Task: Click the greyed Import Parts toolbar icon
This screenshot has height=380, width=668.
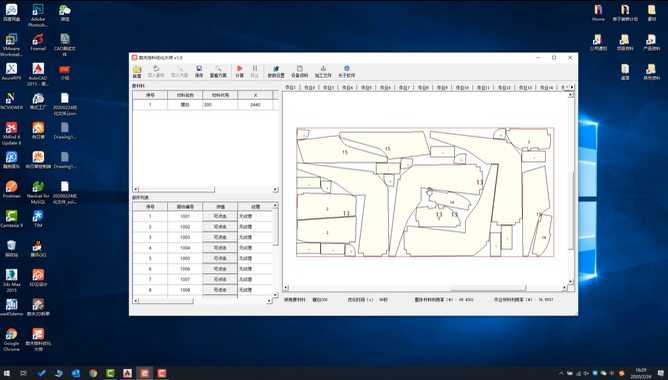Action: [x=156, y=71]
